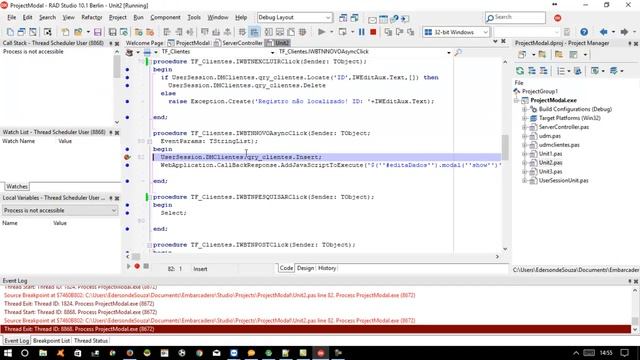Switch to the Thread Status tab
Viewport: 640px width, 360px height.
[91, 340]
